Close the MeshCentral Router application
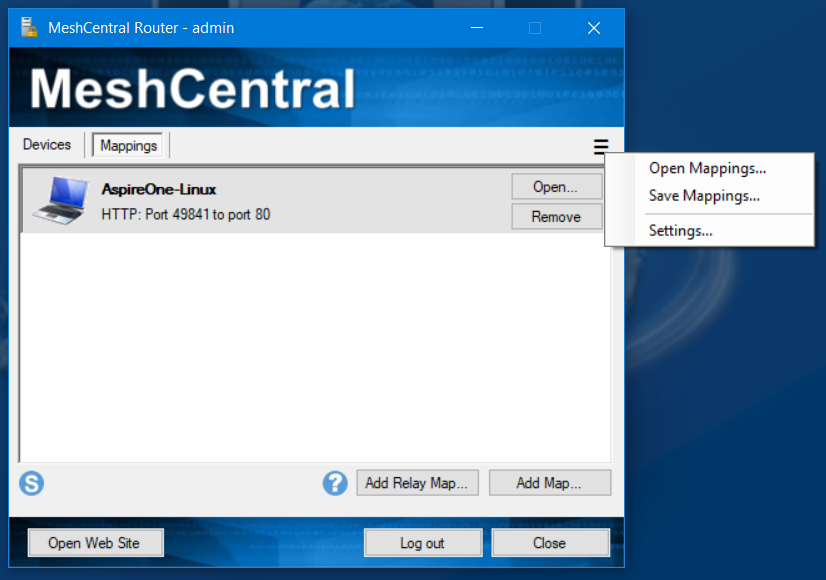 (550, 542)
